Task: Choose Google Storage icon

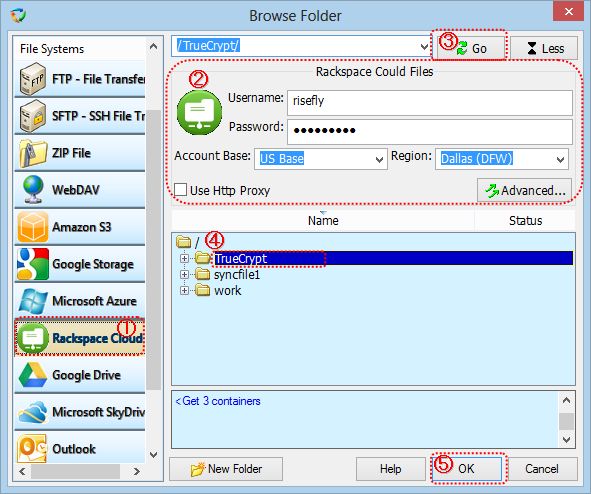Action: pyautogui.click(x=33, y=264)
